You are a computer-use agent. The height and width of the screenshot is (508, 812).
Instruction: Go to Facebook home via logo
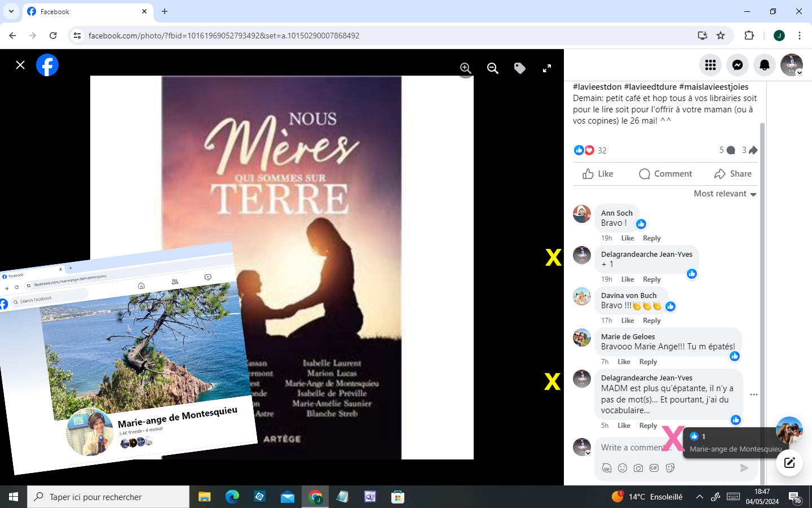click(x=47, y=65)
